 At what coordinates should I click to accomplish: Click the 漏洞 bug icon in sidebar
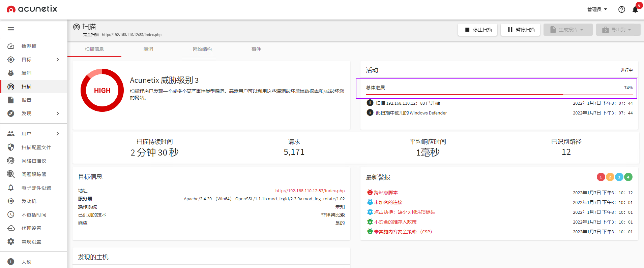pyautogui.click(x=11, y=73)
